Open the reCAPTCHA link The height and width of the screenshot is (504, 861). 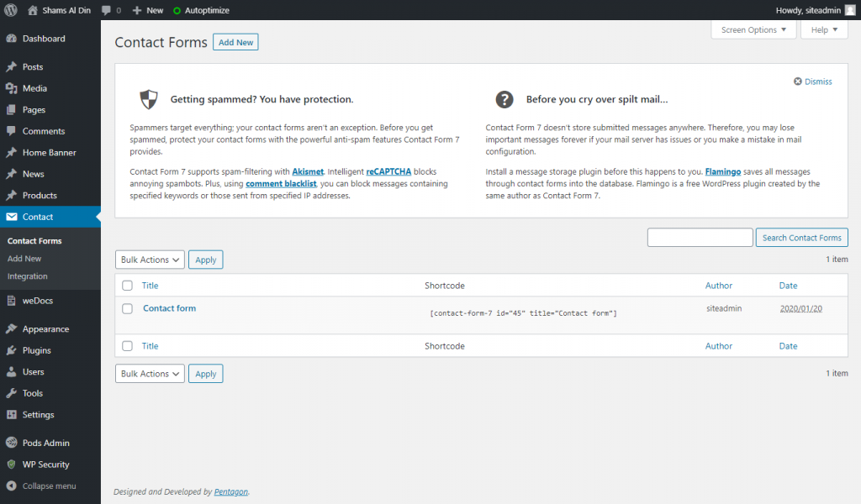pos(388,171)
